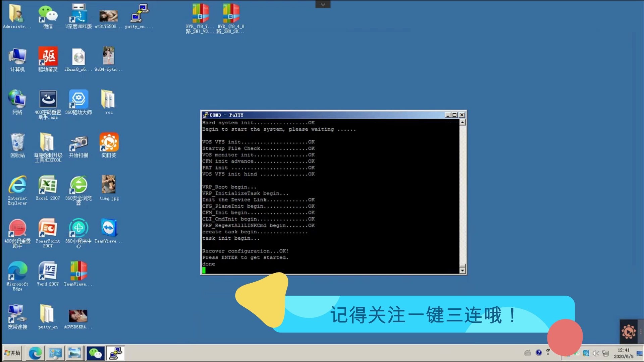
Task: Switch to the COM3 PuTTY taskbar button
Action: point(115,353)
